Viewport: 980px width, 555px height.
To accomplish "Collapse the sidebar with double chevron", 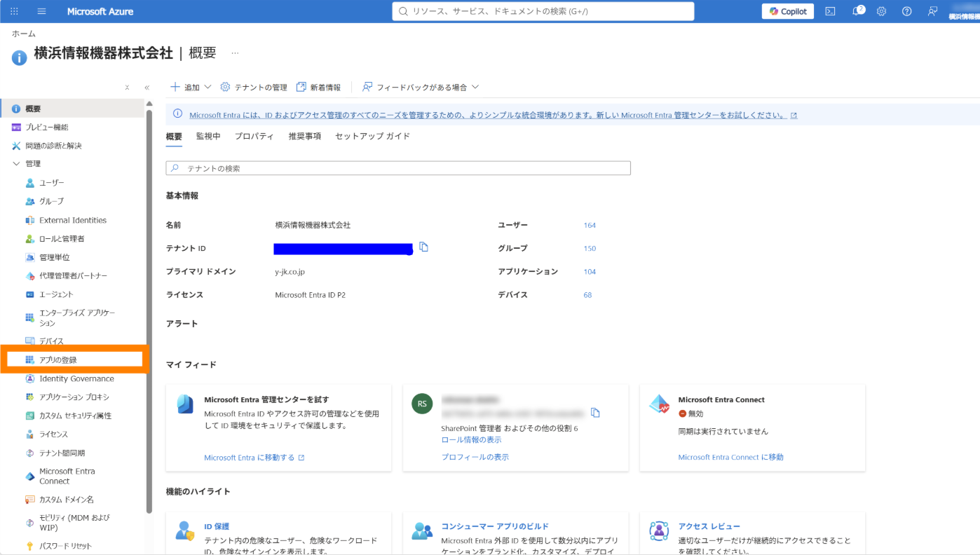I will [x=147, y=88].
